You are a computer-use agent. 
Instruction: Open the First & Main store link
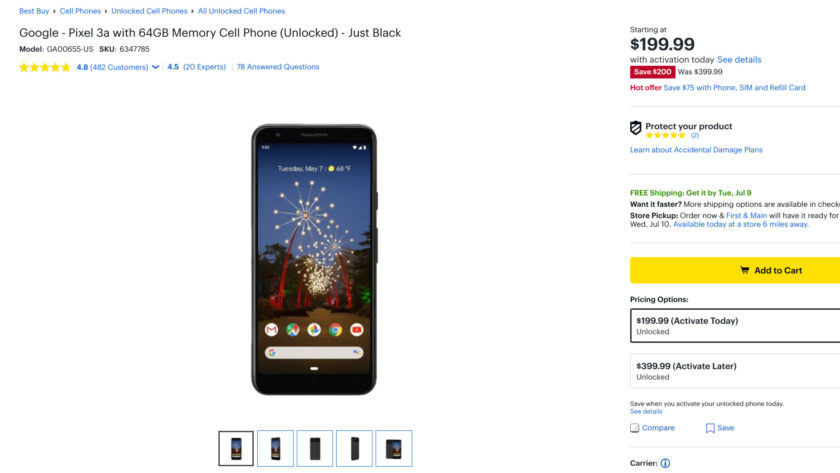point(747,215)
